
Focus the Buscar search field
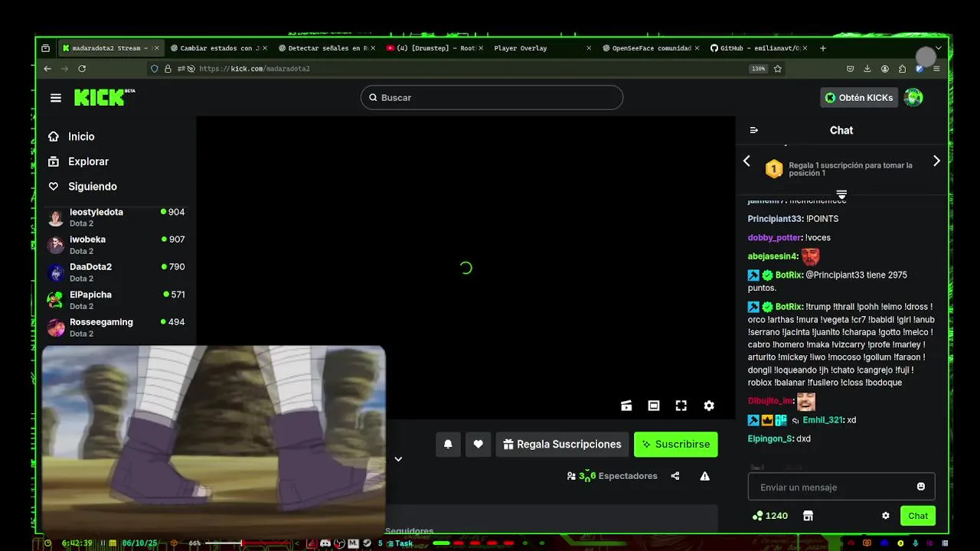coord(492,97)
